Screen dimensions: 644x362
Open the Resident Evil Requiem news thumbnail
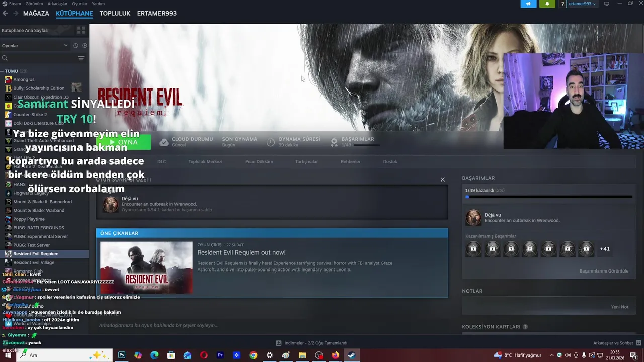[146, 267]
